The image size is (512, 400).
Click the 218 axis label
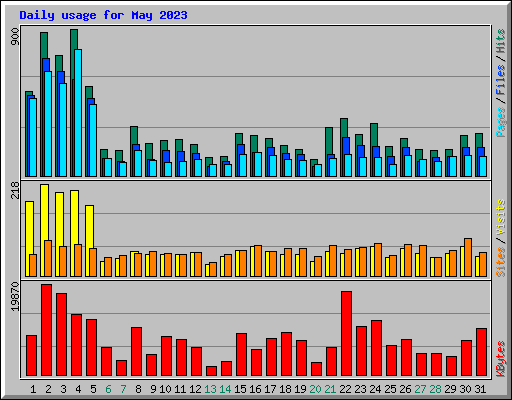15,190
